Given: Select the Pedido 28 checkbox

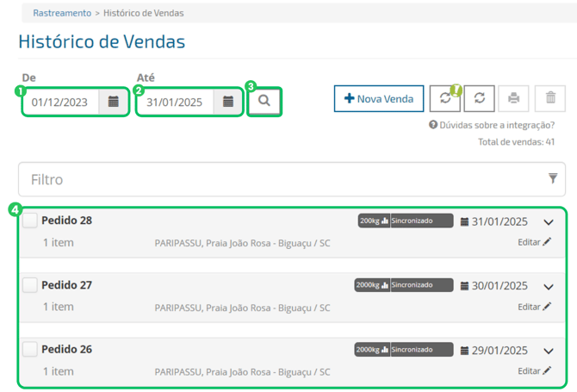Looking at the screenshot, I should point(30,221).
